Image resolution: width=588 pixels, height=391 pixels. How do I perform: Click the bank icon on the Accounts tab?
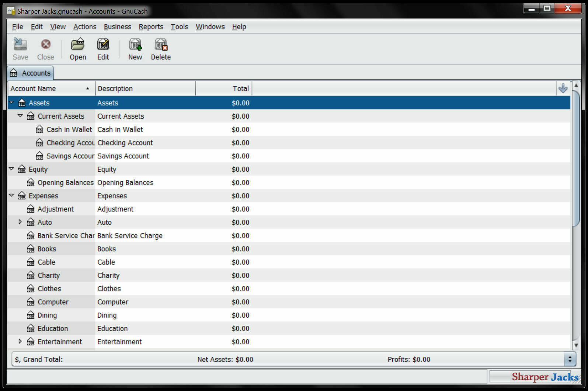coord(14,73)
